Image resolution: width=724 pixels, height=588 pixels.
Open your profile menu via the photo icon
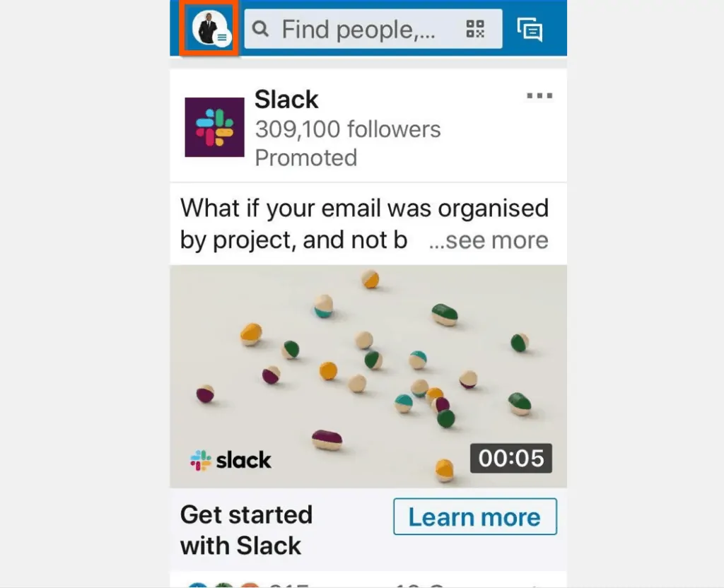pos(206,29)
